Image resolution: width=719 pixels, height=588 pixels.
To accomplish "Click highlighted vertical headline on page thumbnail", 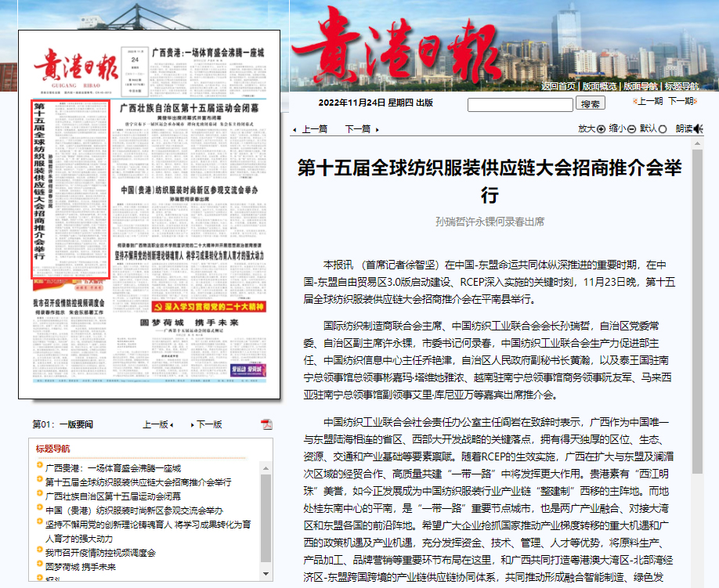I will (39, 182).
